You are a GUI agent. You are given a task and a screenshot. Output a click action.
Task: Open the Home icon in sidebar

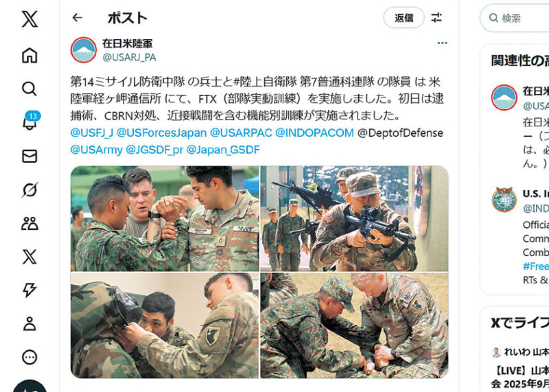[x=30, y=56]
